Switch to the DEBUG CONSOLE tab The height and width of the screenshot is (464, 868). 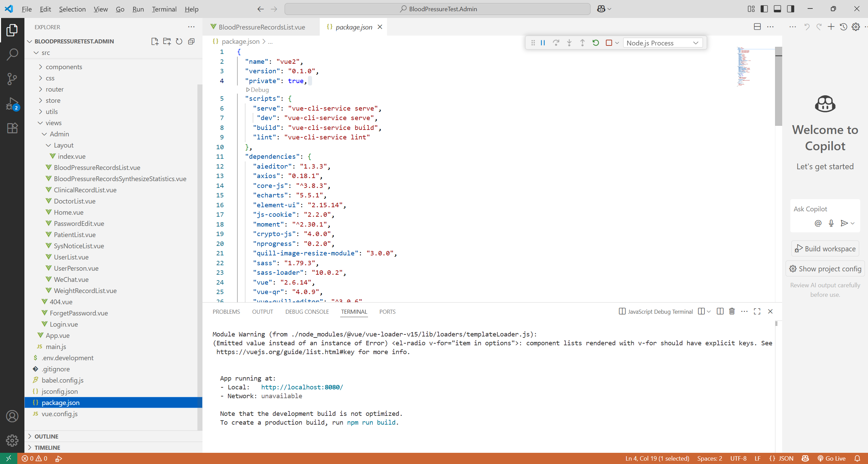click(x=307, y=312)
